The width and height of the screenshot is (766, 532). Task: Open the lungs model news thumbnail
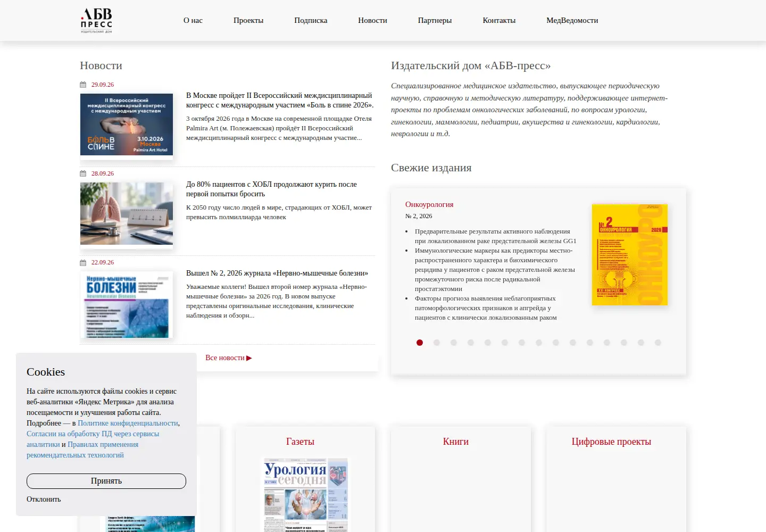[127, 213]
